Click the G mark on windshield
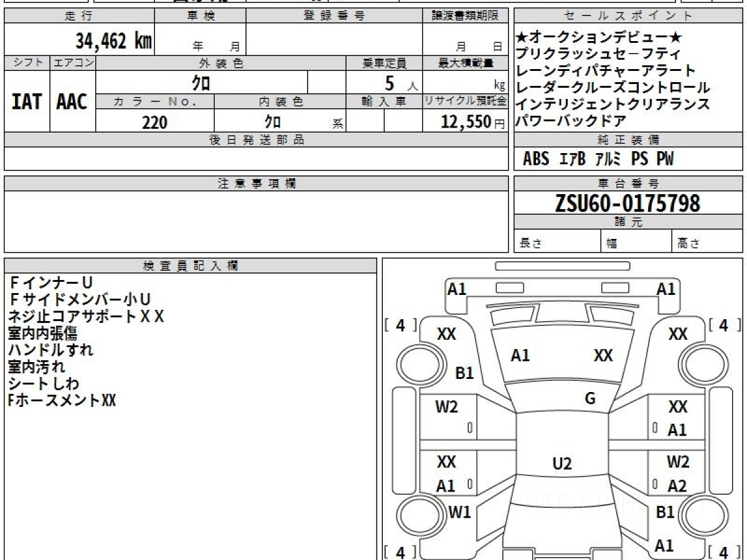Viewport: 747px width, 560px height. pos(590,399)
